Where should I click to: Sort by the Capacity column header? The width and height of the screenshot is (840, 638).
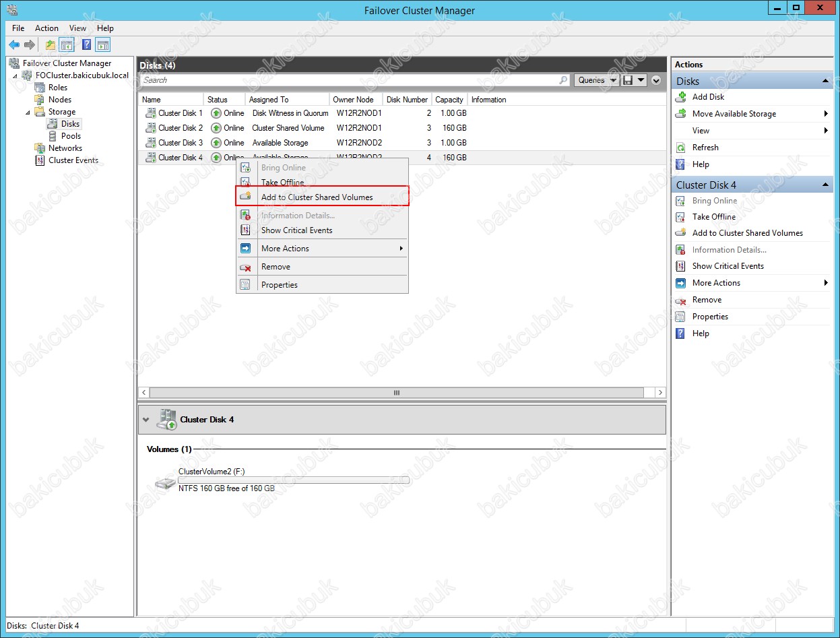point(449,100)
